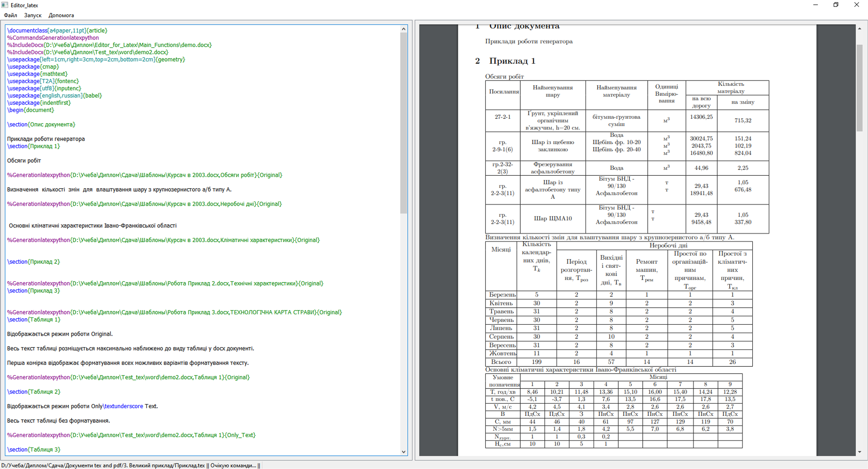
Task: Click the status bar file path text
Action: pos(103,466)
